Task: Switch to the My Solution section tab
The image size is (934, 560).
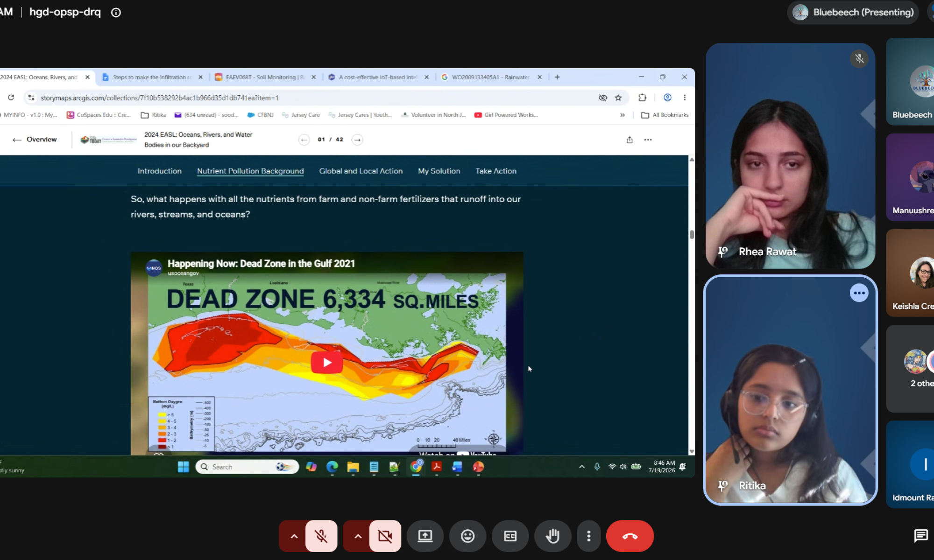Action: (439, 171)
